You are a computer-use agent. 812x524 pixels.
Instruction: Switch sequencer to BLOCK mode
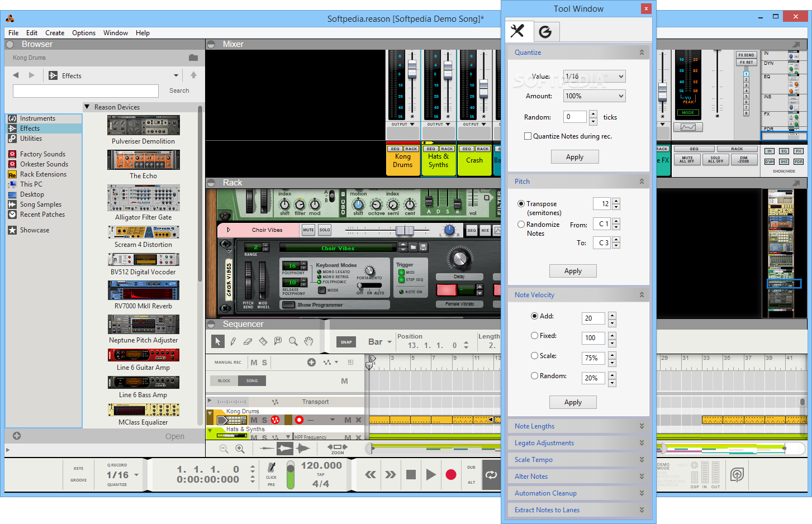[x=224, y=380]
